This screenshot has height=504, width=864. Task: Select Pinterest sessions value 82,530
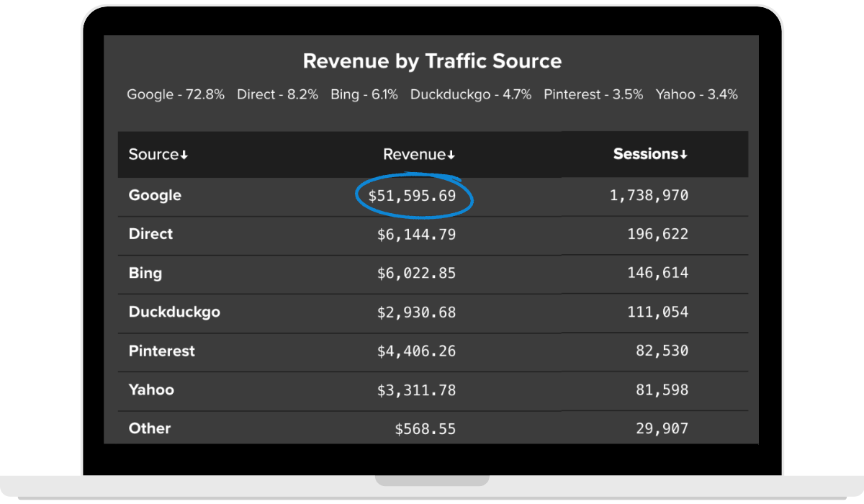[x=662, y=351]
